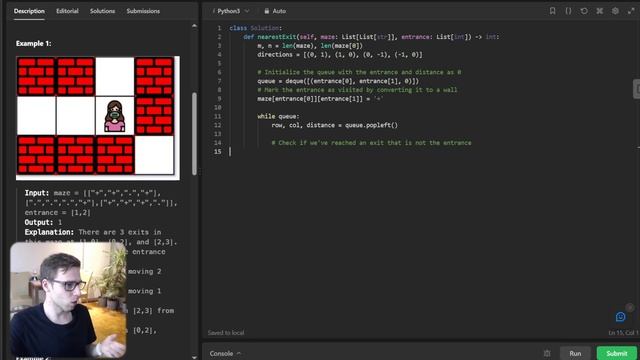The width and height of the screenshot is (640, 360).
Task: Expand the Console panel
Action: (x=225, y=353)
